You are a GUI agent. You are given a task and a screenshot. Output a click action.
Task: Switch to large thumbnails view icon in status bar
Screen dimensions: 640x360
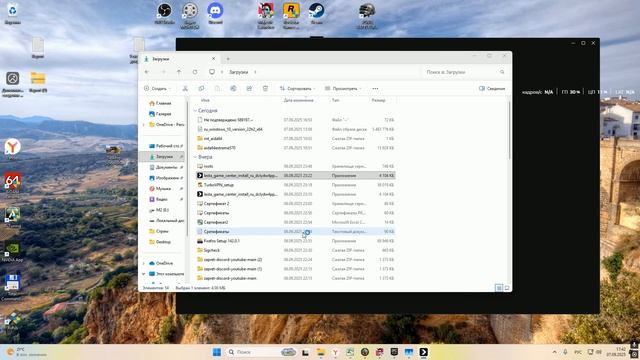pyautogui.click(x=507, y=288)
